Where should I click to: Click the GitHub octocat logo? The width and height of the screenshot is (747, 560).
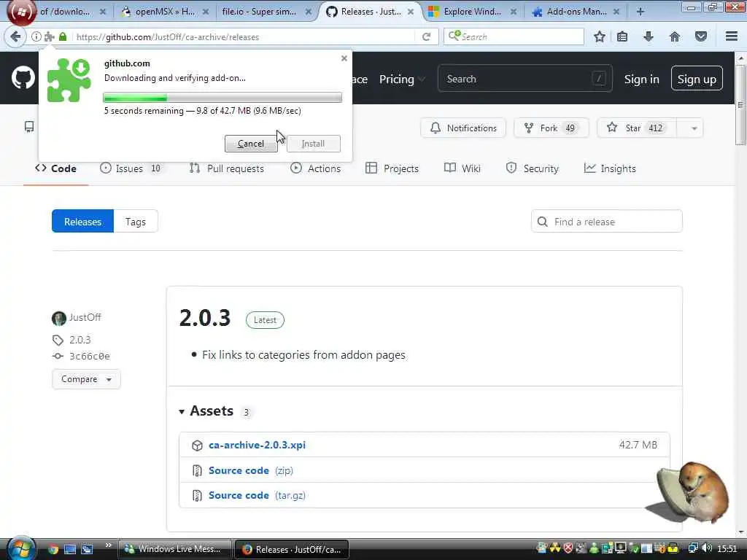[x=23, y=77]
